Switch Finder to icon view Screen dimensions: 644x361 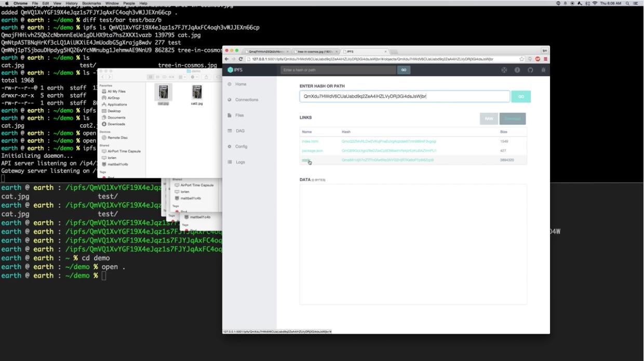pyautogui.click(x=151, y=77)
